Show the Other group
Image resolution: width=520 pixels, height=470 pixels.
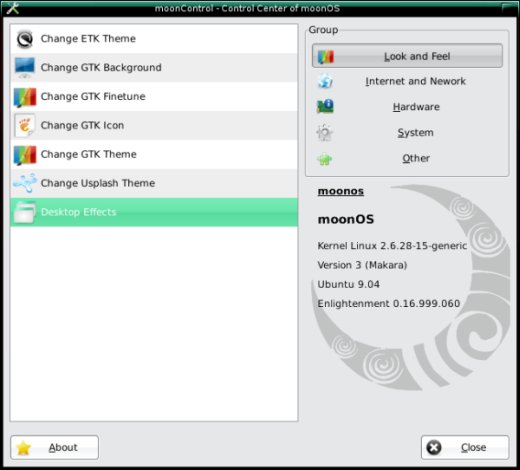pyautogui.click(x=407, y=158)
